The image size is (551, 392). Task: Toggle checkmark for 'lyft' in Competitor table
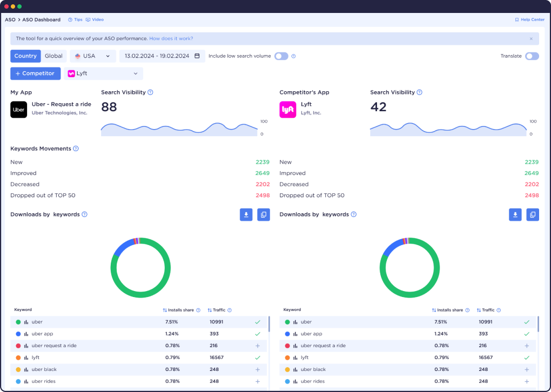click(x=527, y=357)
